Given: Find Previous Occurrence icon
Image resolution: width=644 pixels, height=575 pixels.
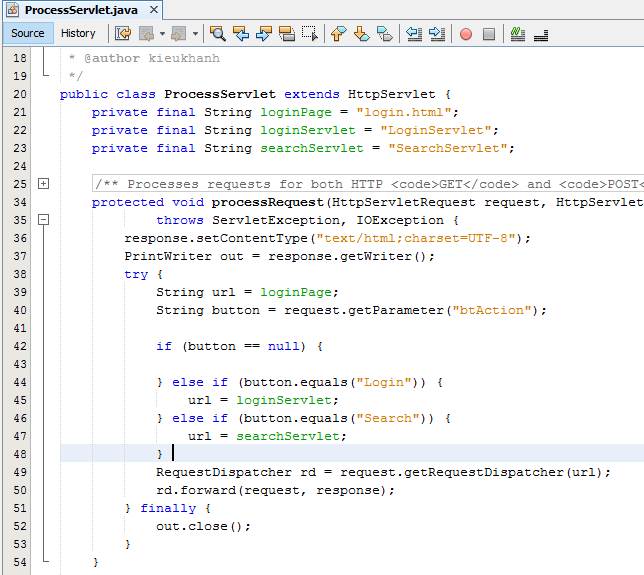Looking at the screenshot, I should pos(241,34).
